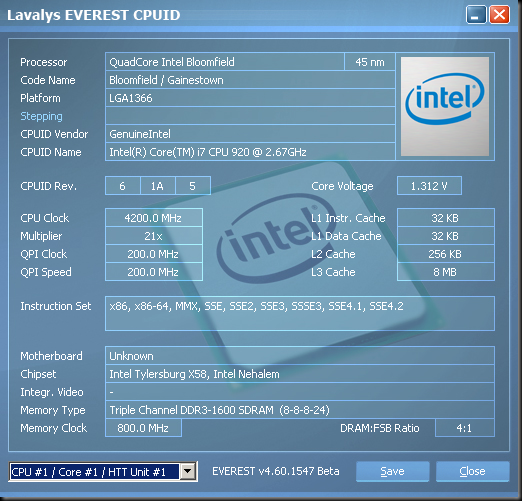Select 'Intel Tylersburg X58, Intel Nehalem' chipset value
The height and width of the screenshot is (501, 522).
point(300,374)
